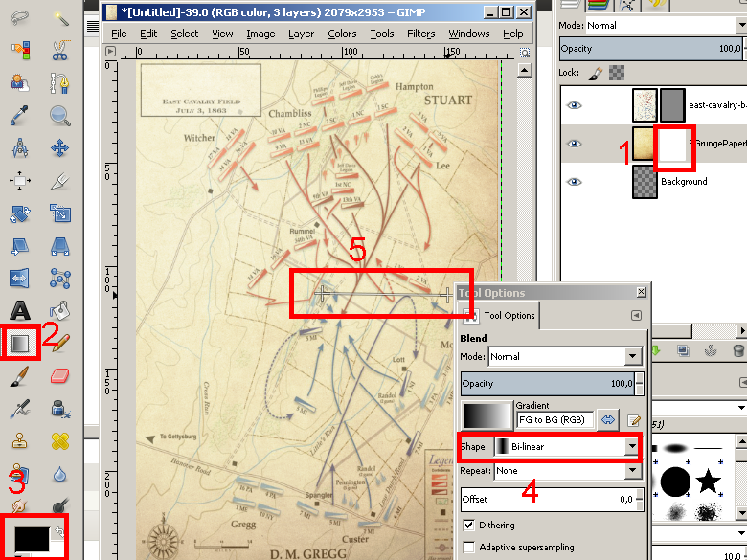This screenshot has height=560, width=747.
Task: Hide the Background layer
Action: 575,182
